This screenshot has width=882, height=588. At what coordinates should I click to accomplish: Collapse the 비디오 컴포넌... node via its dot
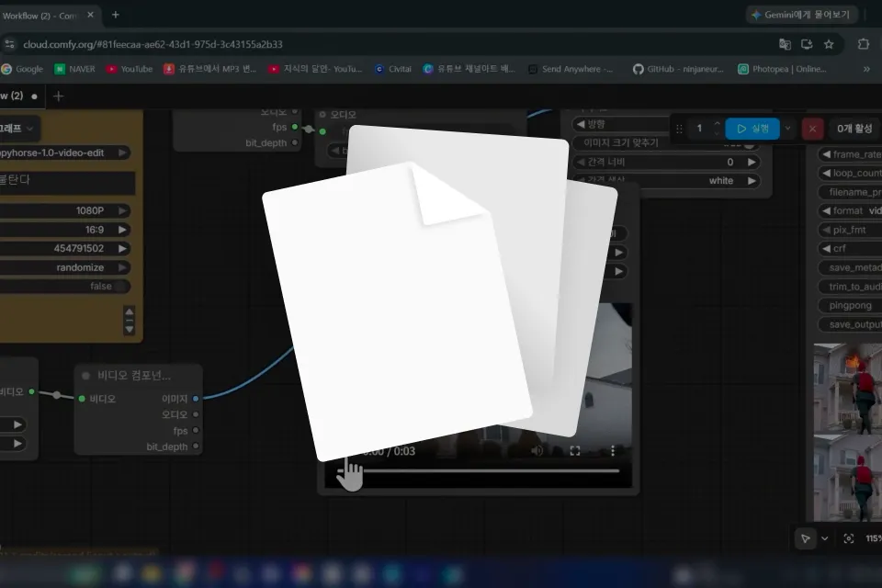tap(85, 375)
